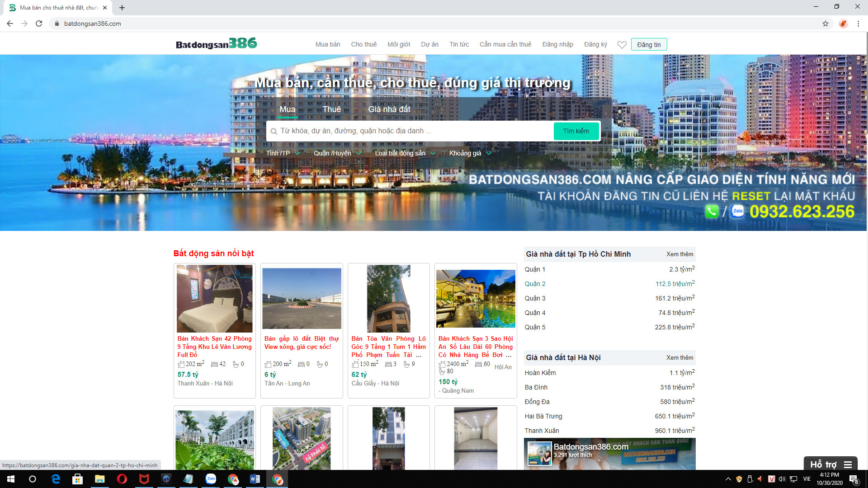Open Microsoft Word from taskbar

(x=255, y=479)
